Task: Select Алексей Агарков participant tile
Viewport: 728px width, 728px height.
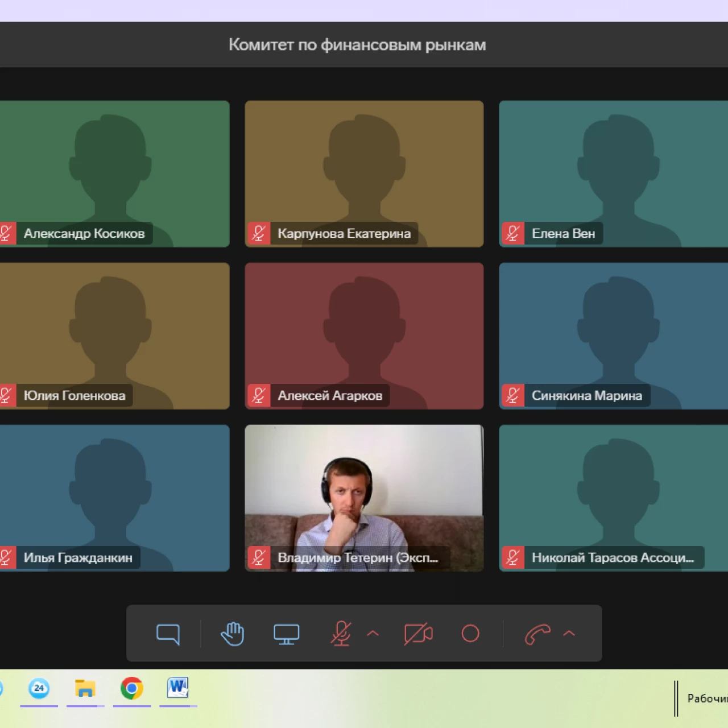Action: pos(364,336)
